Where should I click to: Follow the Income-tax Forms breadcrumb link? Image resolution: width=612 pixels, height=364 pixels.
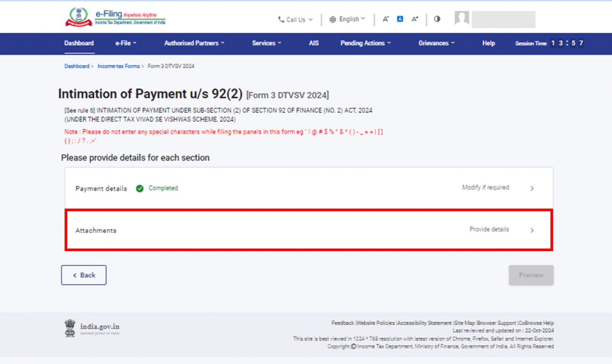[119, 66]
